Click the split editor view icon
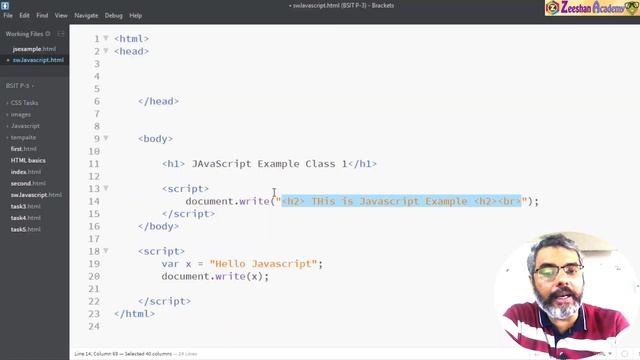Image resolution: width=640 pixels, height=360 pixels. [61, 34]
